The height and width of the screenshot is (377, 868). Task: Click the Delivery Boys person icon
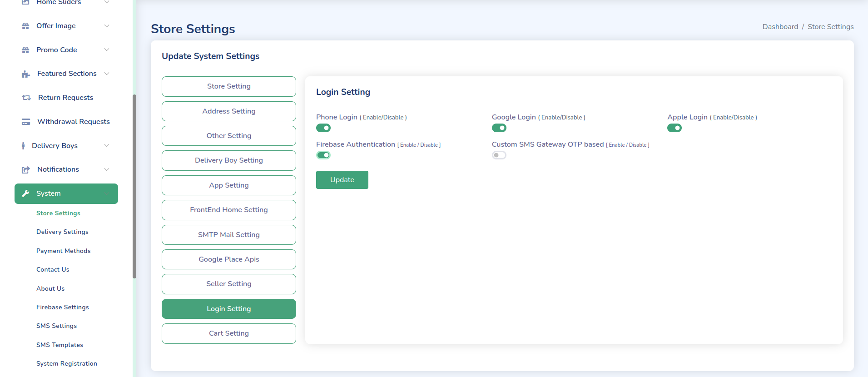click(x=23, y=146)
